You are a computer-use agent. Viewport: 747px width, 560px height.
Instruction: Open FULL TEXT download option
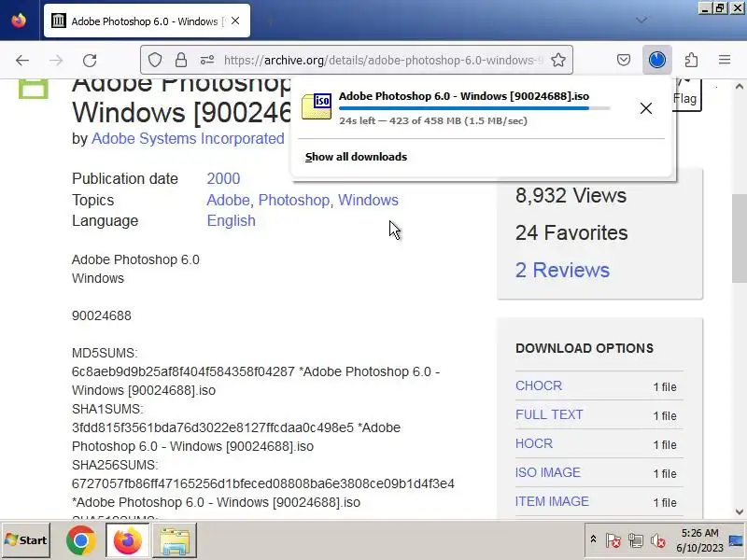pos(549,414)
